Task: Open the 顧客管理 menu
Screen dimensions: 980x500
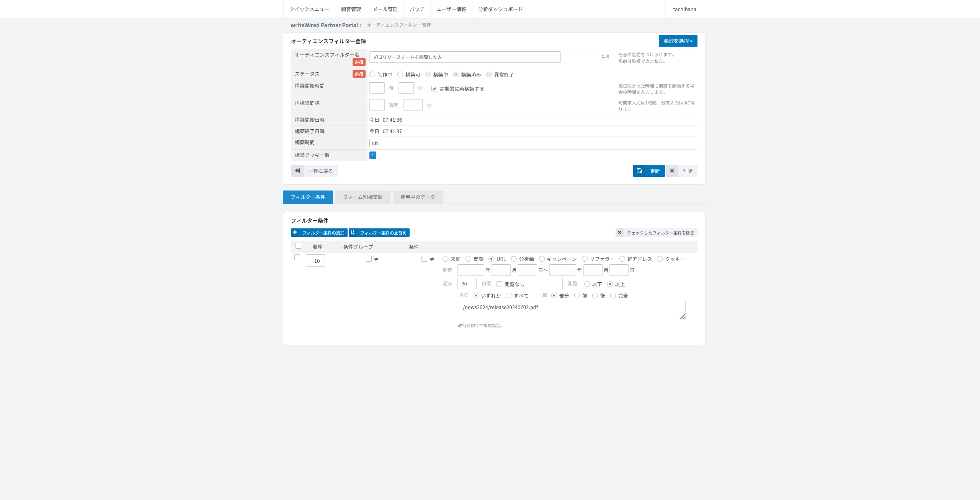Action: click(351, 9)
